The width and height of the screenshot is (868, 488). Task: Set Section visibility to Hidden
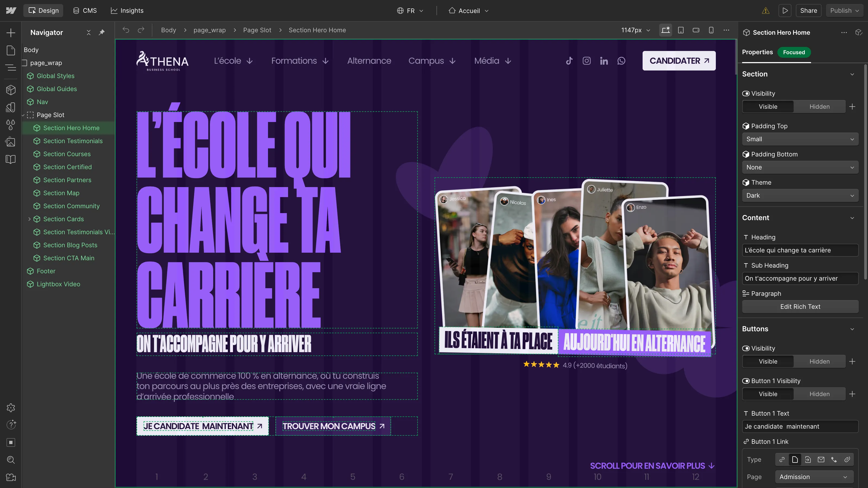[819, 107]
